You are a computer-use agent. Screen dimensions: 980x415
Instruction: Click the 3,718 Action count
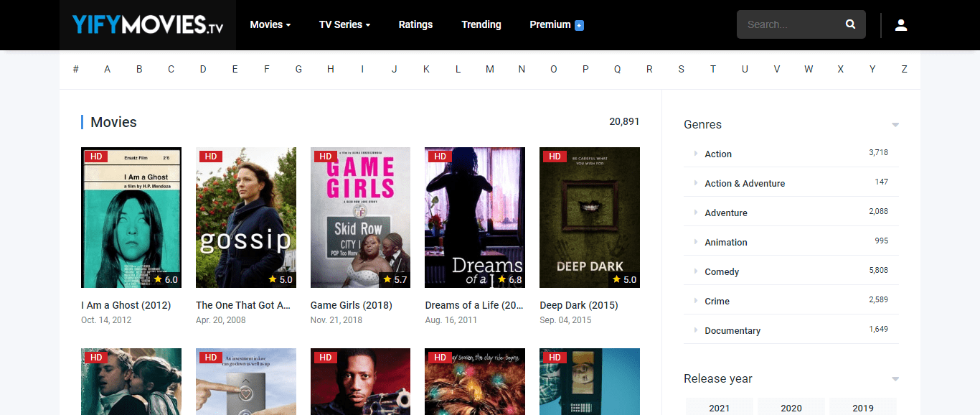[x=878, y=152]
